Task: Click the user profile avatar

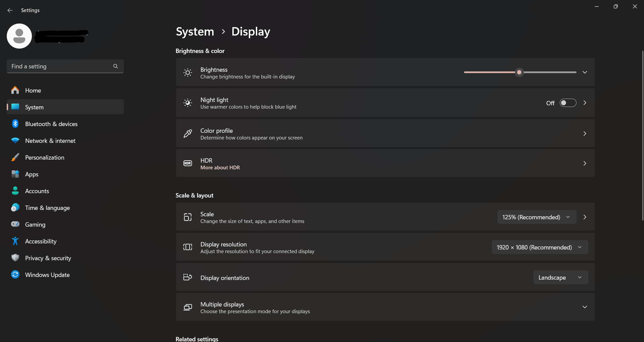Action: [x=19, y=36]
